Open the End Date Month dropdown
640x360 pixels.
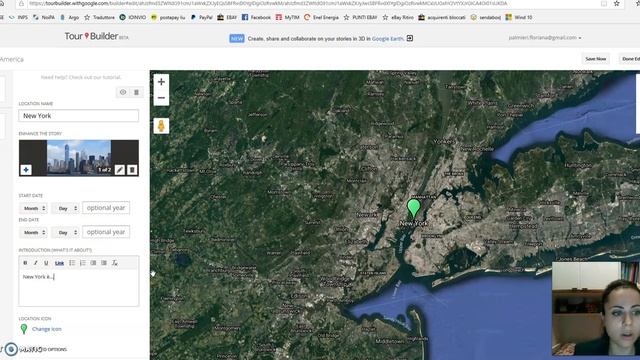[x=33, y=232]
